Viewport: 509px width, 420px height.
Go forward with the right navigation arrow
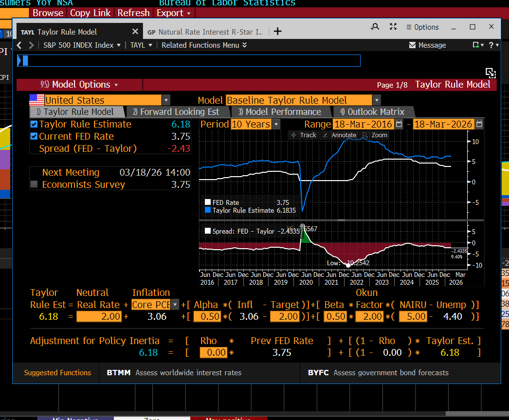point(31,45)
